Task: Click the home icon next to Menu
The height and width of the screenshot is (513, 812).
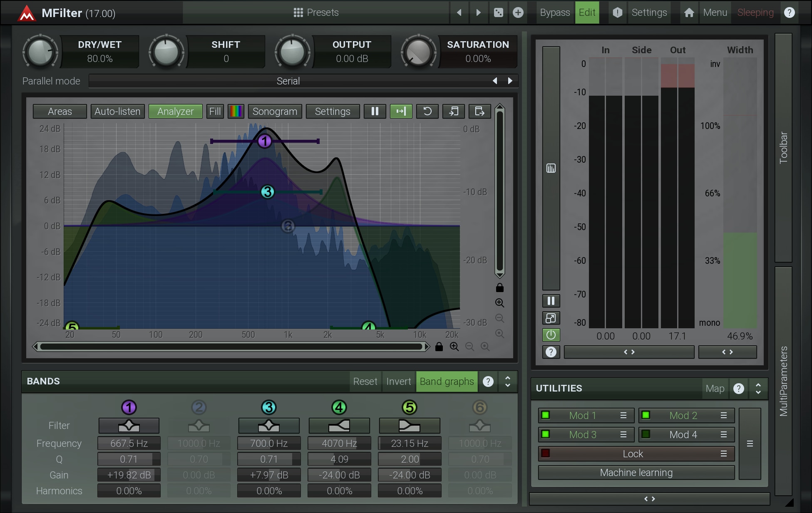Action: coord(689,12)
